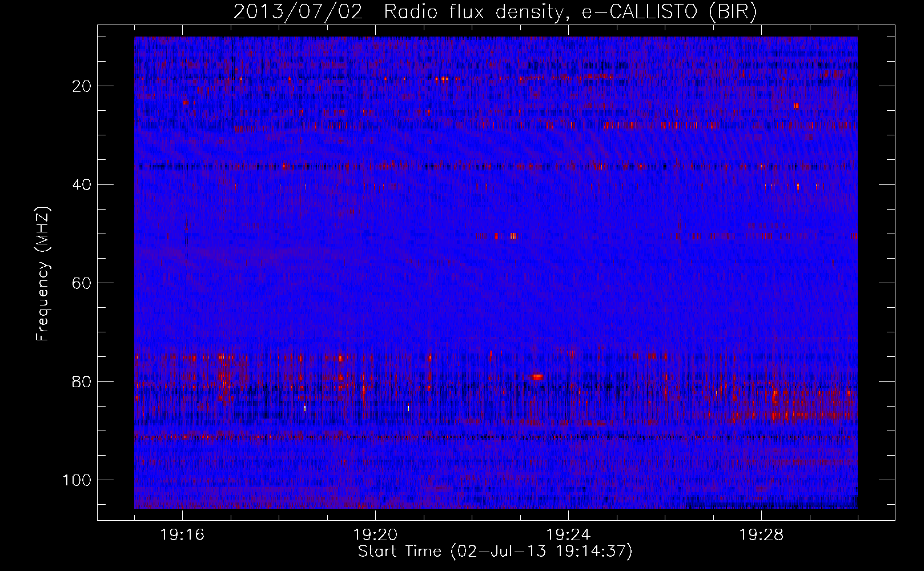924x571 pixels.
Task: Click the 80 MHz frequency tick label
Action: [x=82, y=381]
